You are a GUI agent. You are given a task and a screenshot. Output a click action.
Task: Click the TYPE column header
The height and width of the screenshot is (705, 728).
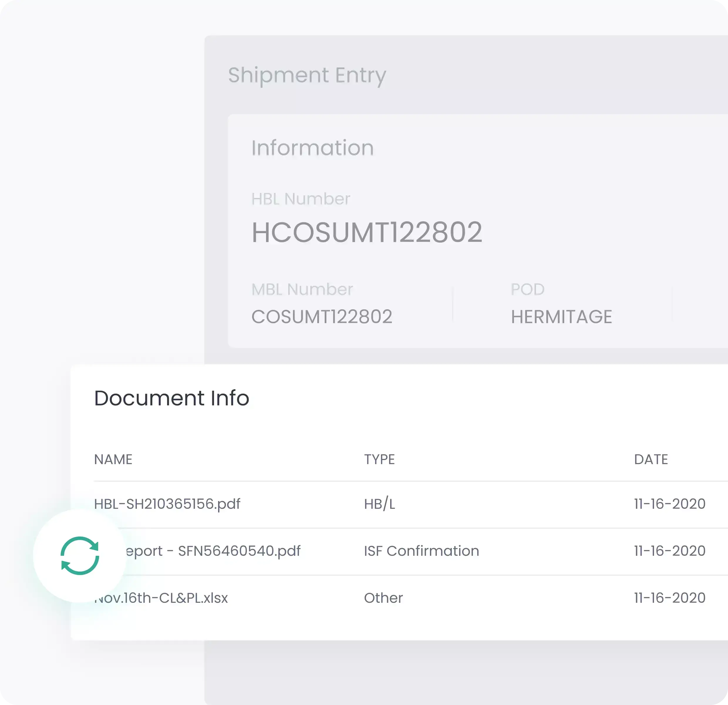tap(379, 459)
